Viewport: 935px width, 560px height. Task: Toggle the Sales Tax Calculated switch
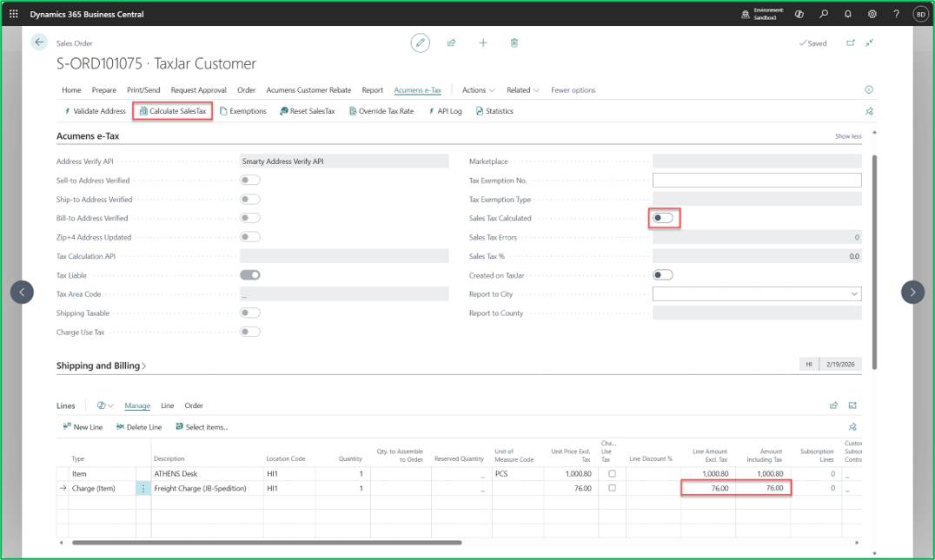click(663, 218)
